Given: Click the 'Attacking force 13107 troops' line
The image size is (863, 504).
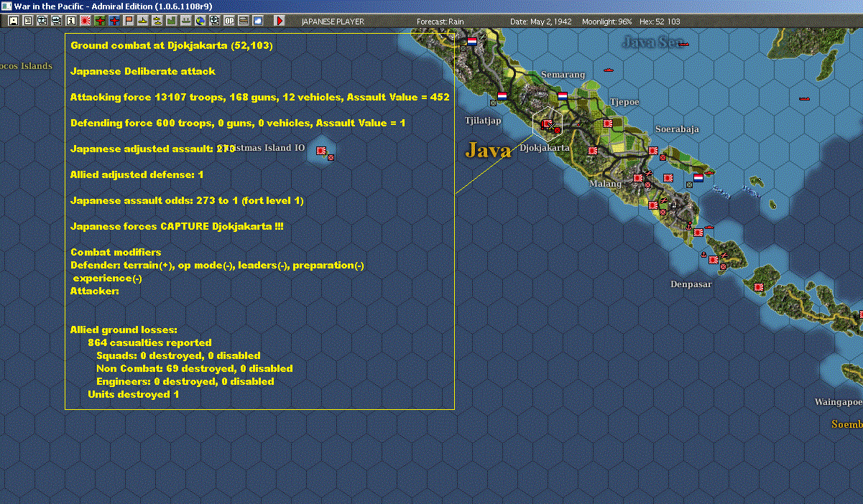Looking at the screenshot, I should [260, 97].
